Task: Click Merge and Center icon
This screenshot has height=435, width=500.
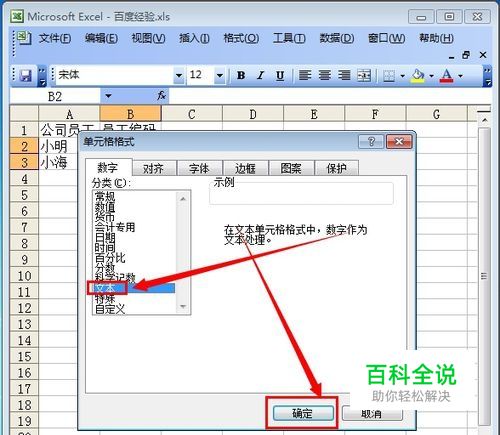Action: pyautogui.click(x=364, y=76)
